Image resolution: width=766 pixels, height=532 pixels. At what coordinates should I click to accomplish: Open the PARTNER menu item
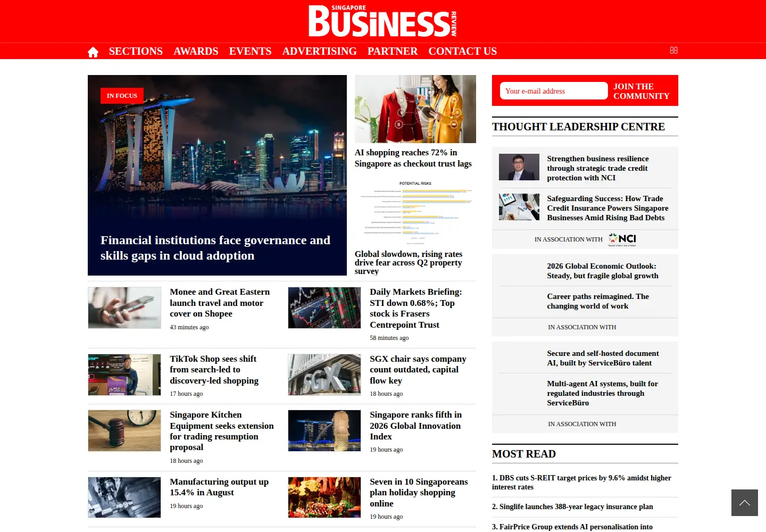(393, 51)
